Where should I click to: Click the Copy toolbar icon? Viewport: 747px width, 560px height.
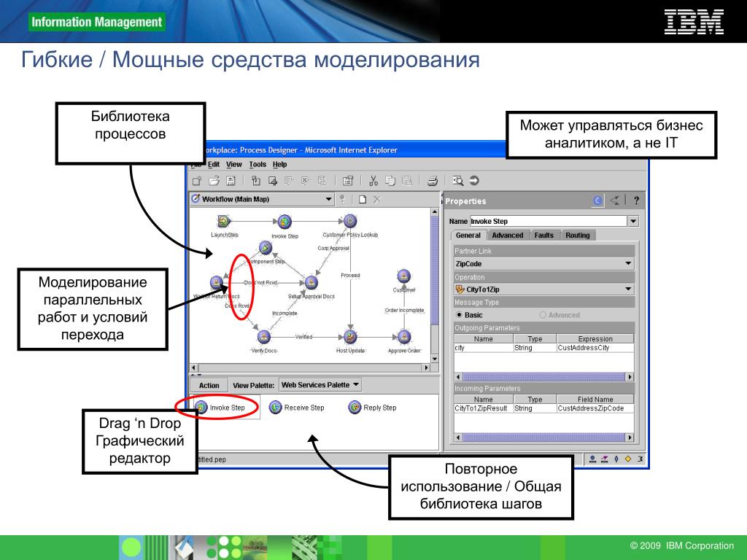click(x=390, y=181)
